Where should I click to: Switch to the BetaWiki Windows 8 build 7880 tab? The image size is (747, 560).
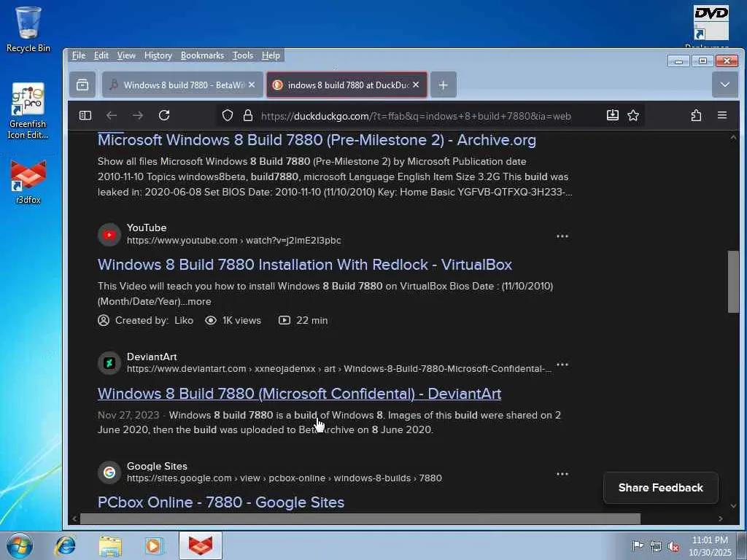point(182,85)
